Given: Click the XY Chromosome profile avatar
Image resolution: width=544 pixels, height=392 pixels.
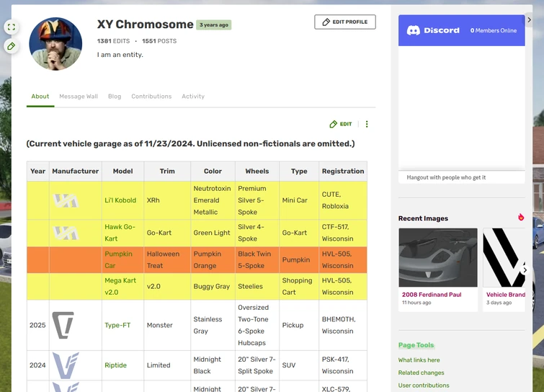Looking at the screenshot, I should coord(55,43).
